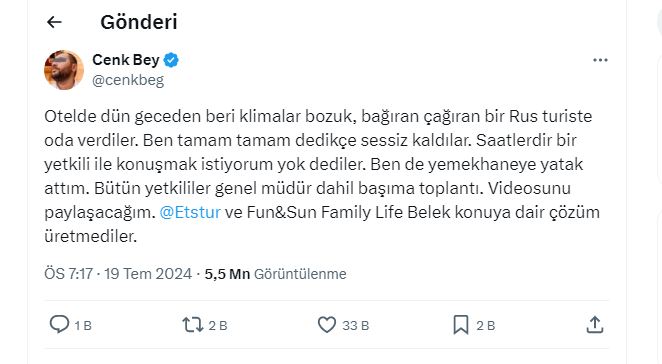The height and width of the screenshot is (364, 662).
Task: Click the ÖS 7:17 · 19 Tem 2024 timestamp
Action: click(x=118, y=274)
